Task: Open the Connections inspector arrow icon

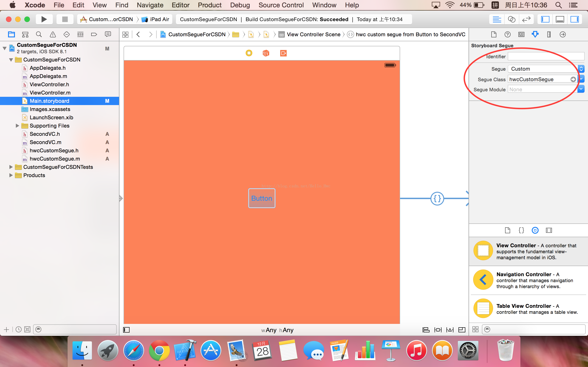Action: [563, 34]
